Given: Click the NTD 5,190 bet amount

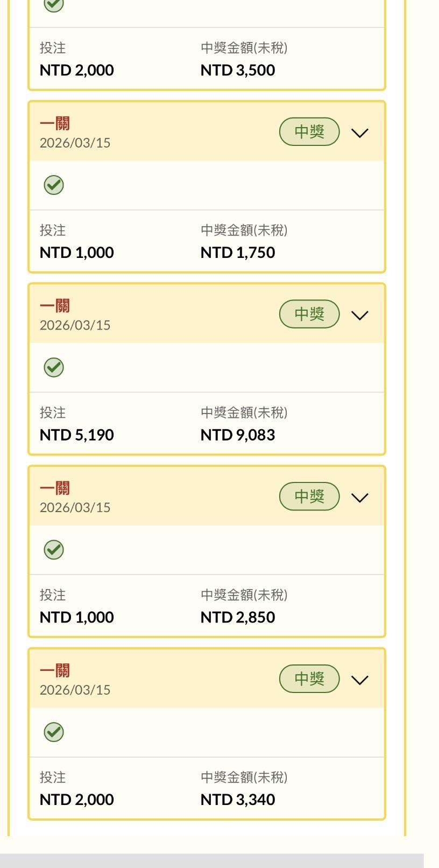Looking at the screenshot, I should click(x=77, y=435).
